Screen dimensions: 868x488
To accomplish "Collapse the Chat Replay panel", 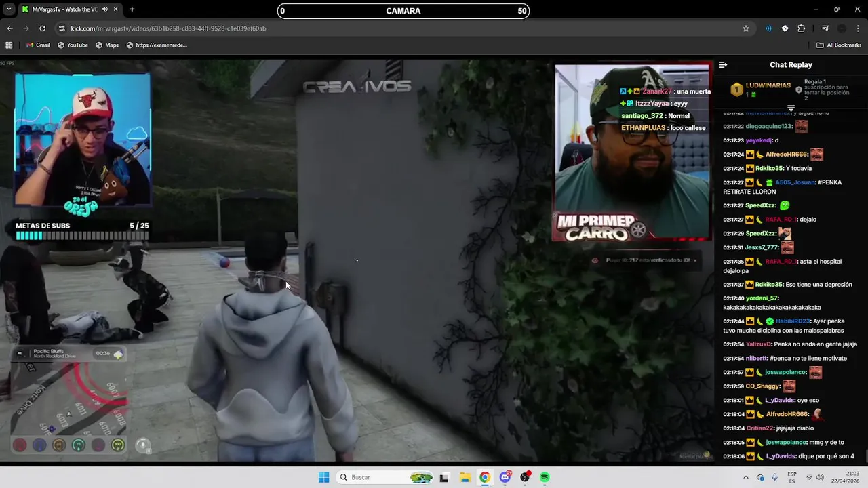I will tap(723, 65).
